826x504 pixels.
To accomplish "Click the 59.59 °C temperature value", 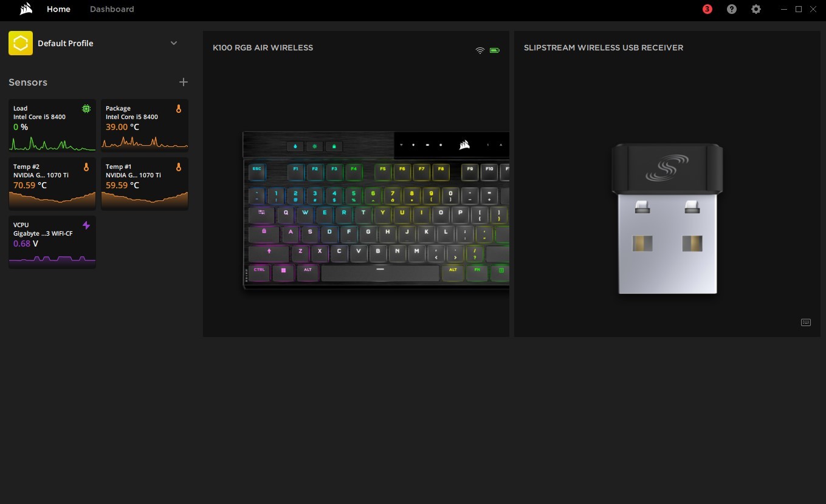I will pyautogui.click(x=122, y=185).
